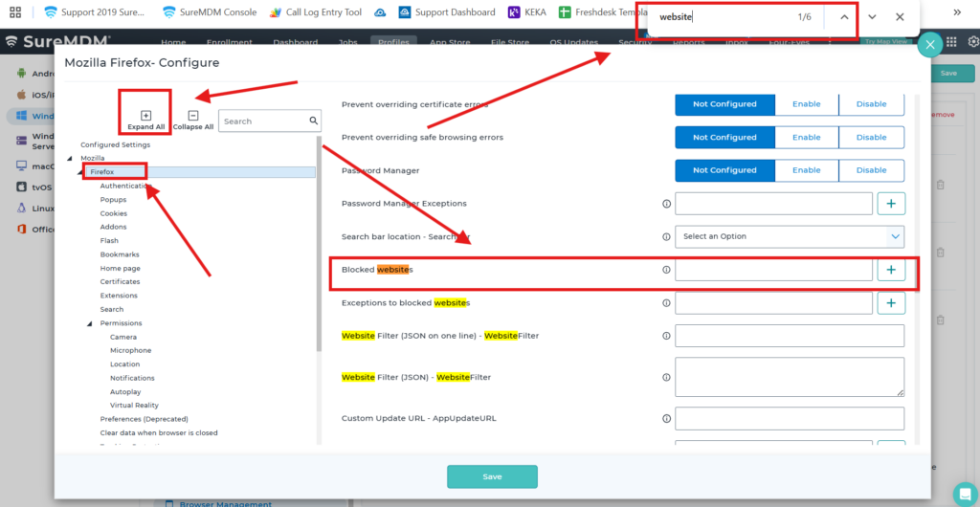Select Addons in settings tree
980x507 pixels.
point(113,227)
